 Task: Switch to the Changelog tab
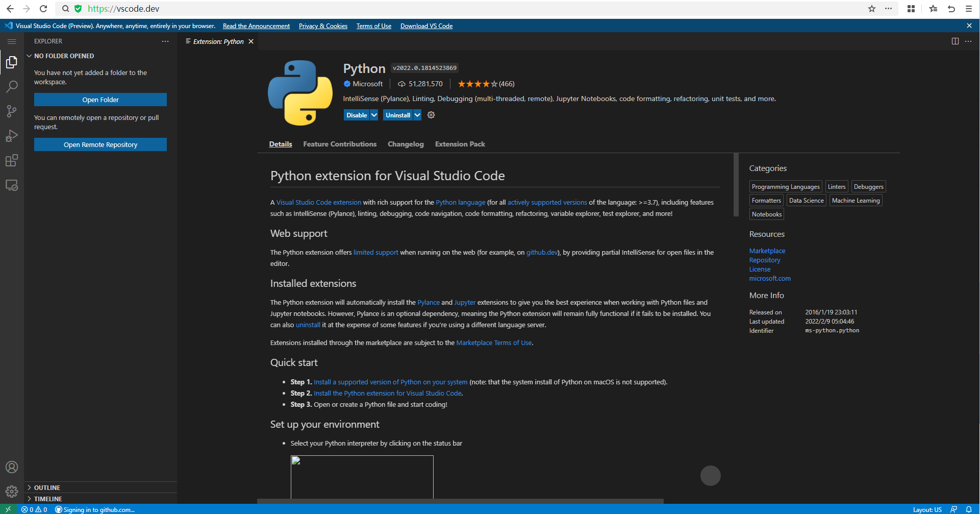pyautogui.click(x=406, y=144)
